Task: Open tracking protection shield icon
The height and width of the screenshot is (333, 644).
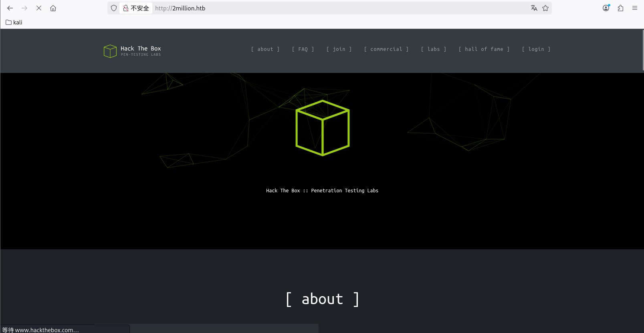Action: [114, 8]
